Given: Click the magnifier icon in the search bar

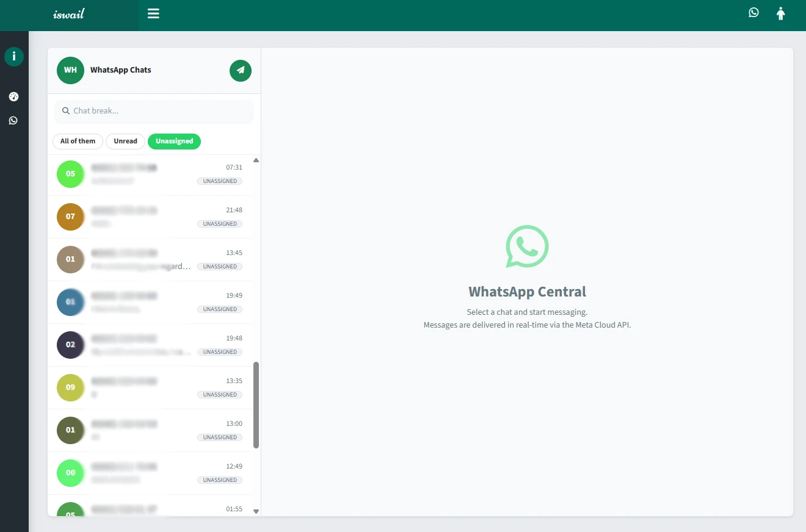Looking at the screenshot, I should (x=66, y=110).
